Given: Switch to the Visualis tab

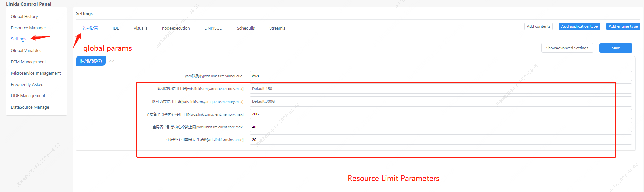Looking at the screenshot, I should (x=140, y=28).
